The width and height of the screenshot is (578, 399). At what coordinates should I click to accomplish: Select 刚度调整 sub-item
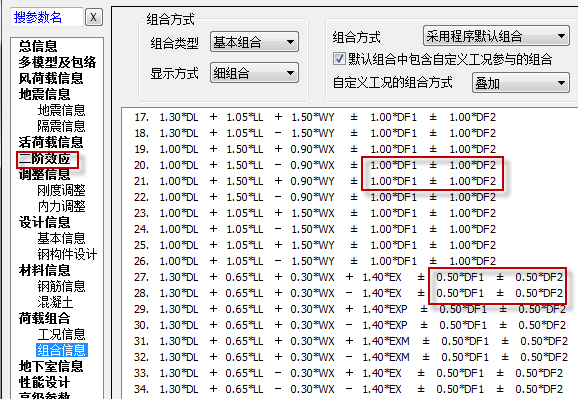pos(61,190)
